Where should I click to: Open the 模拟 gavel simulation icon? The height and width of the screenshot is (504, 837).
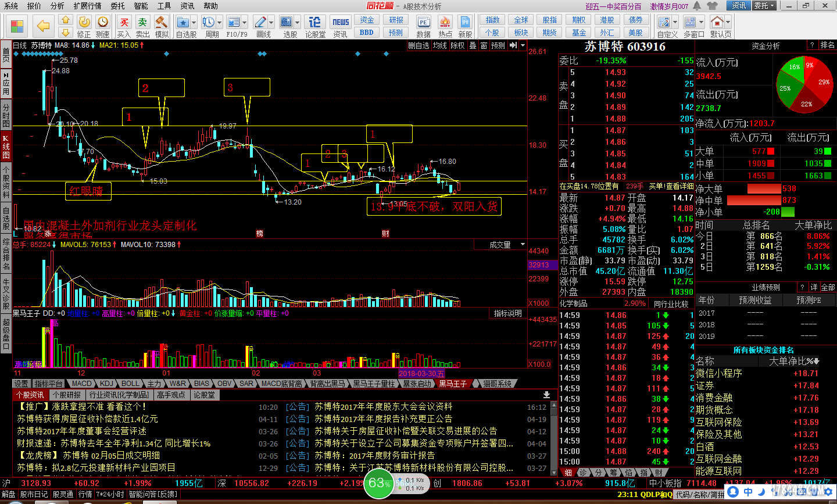click(162, 22)
